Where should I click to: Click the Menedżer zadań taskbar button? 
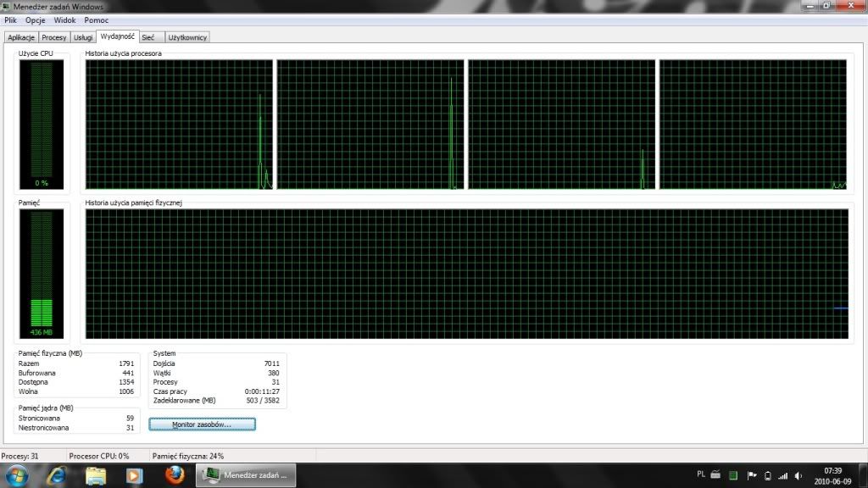pos(246,475)
